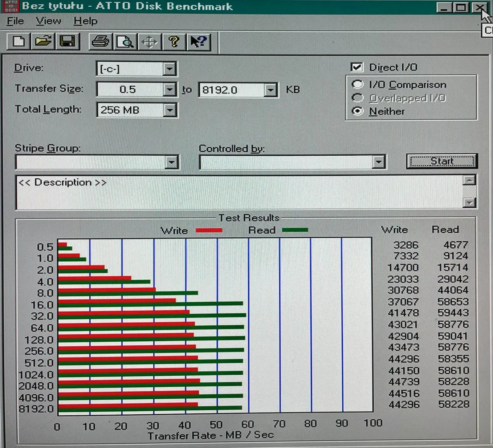Viewport: 493px width, 448px height.
Task: Open About with yellow question mark icon
Action: (x=174, y=42)
